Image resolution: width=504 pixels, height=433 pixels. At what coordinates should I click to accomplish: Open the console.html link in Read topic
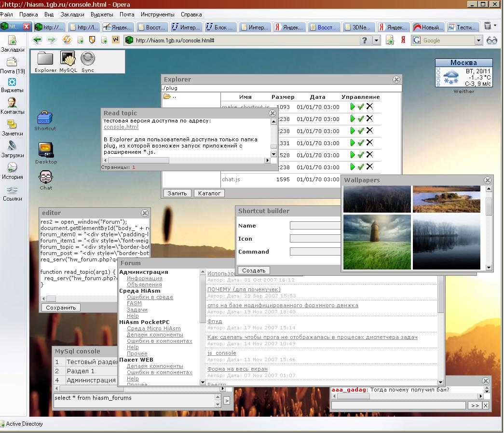121,127
